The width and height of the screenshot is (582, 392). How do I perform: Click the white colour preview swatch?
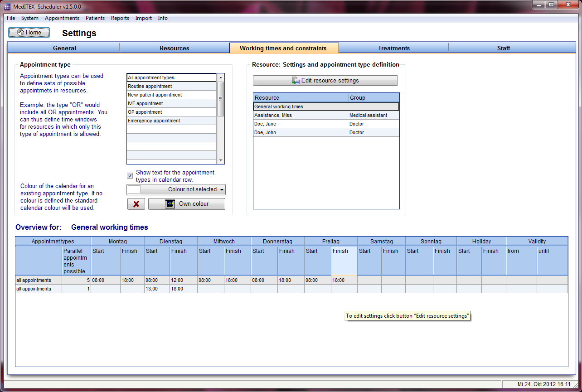[134, 189]
